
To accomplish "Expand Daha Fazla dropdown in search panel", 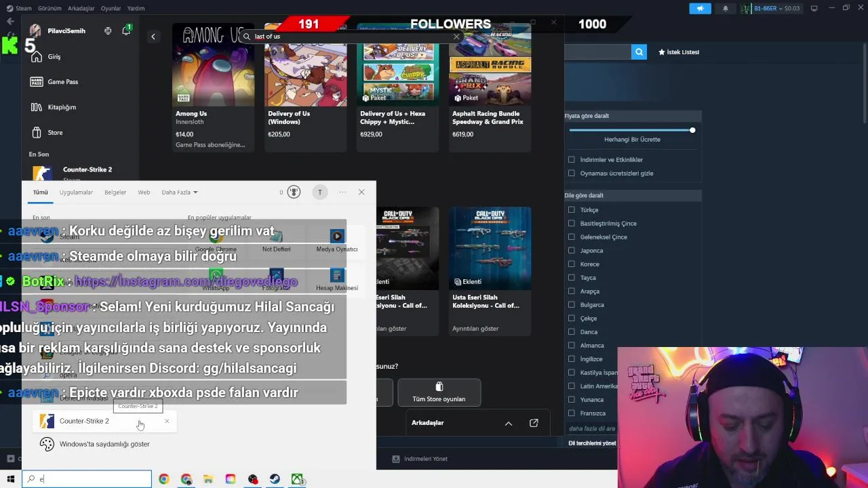I will pos(180,192).
